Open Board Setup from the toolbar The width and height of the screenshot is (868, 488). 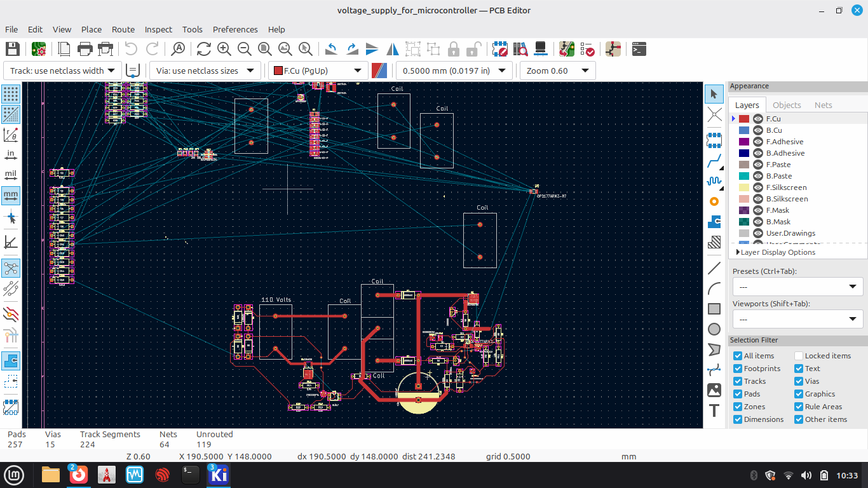tap(38, 49)
